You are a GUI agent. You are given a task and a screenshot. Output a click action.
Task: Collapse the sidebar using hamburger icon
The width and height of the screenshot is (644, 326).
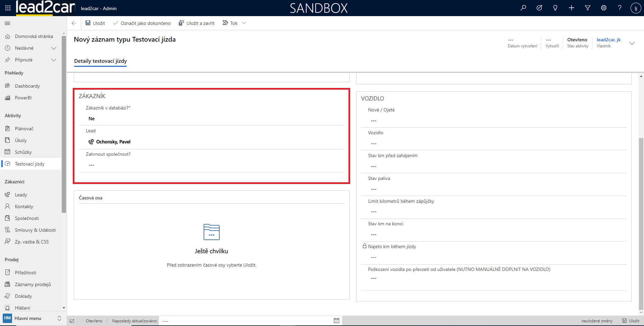point(7,23)
